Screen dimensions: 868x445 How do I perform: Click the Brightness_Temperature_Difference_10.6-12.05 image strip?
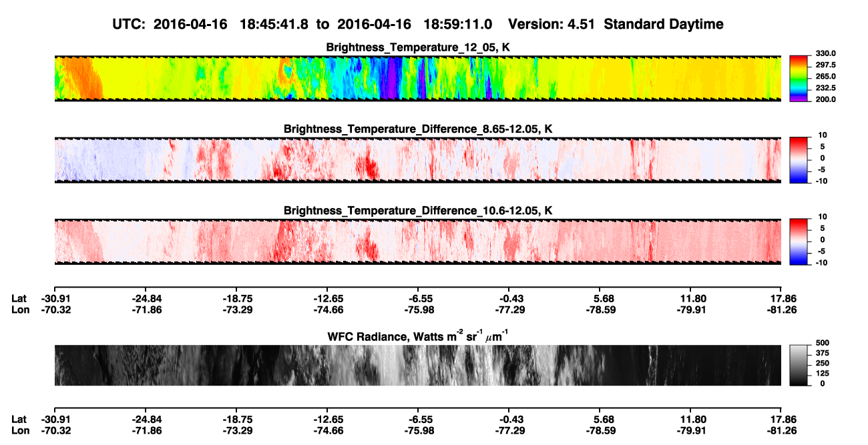[x=417, y=242]
